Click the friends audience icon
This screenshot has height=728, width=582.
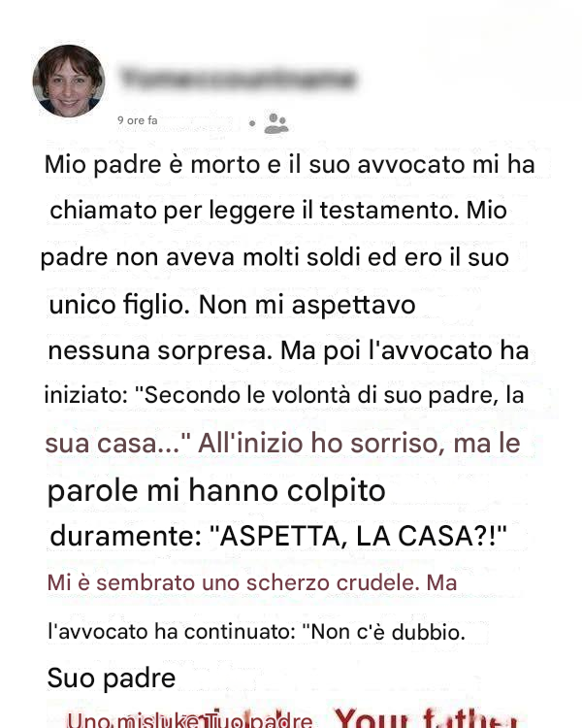click(276, 123)
